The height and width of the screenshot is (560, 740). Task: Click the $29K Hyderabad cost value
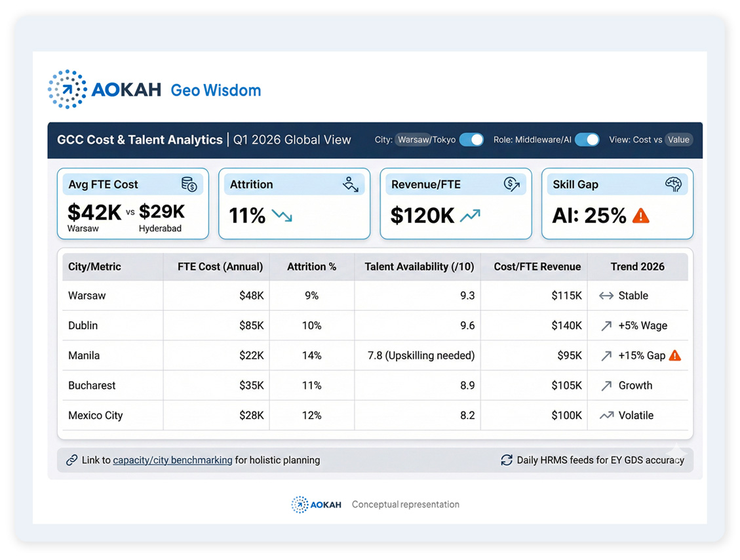coord(161,212)
